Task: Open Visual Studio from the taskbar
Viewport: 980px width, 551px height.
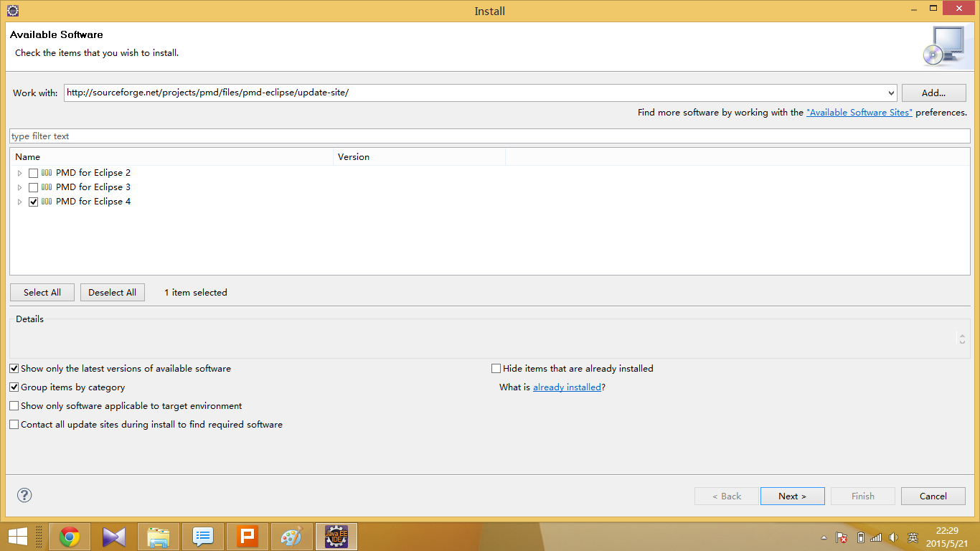Action: pos(114,537)
